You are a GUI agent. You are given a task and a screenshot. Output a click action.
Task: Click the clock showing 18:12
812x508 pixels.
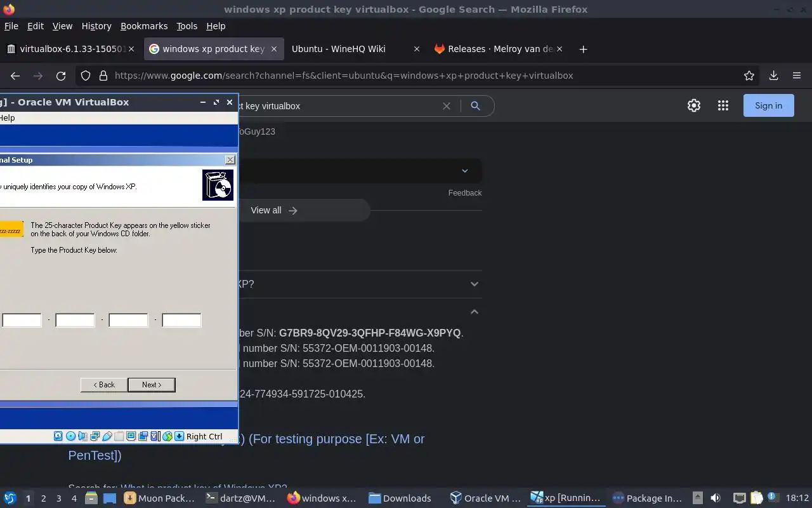[797, 498]
